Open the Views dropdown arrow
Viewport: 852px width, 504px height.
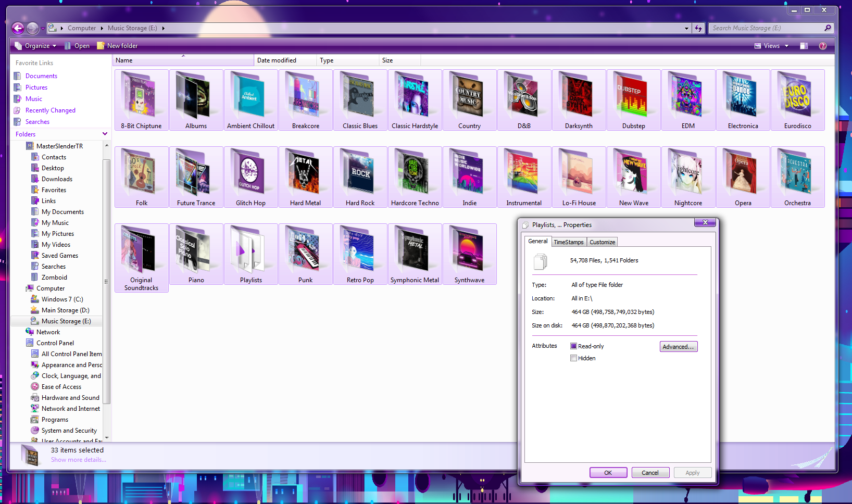(x=786, y=46)
